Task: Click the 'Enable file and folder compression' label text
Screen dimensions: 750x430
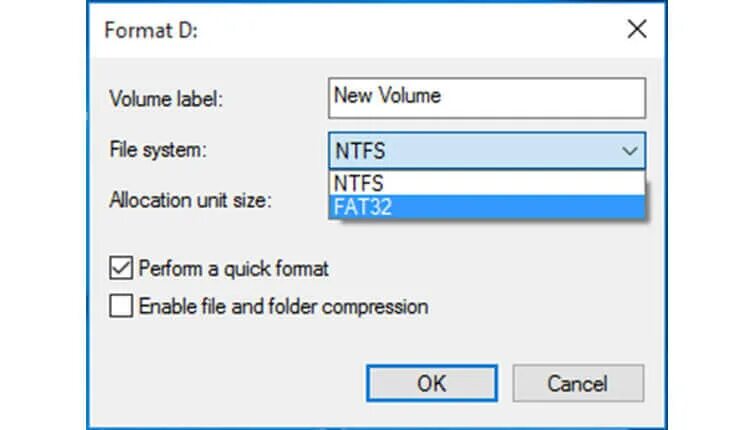Action: tap(283, 306)
